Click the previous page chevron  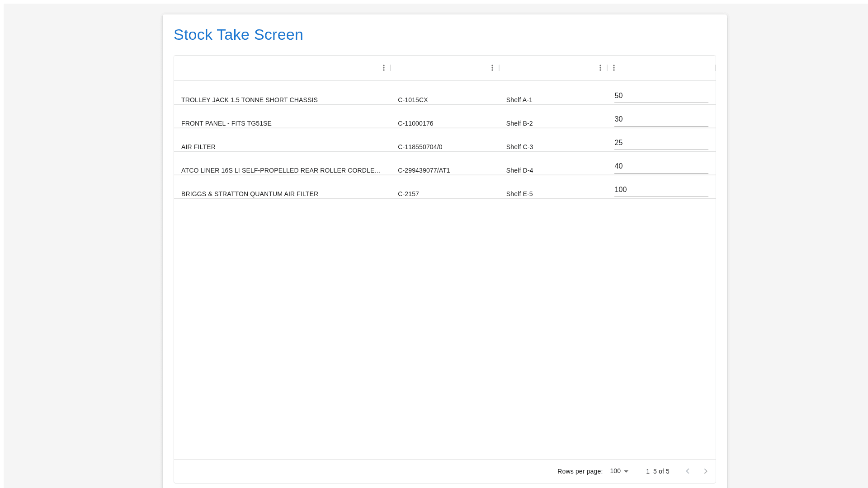688,471
